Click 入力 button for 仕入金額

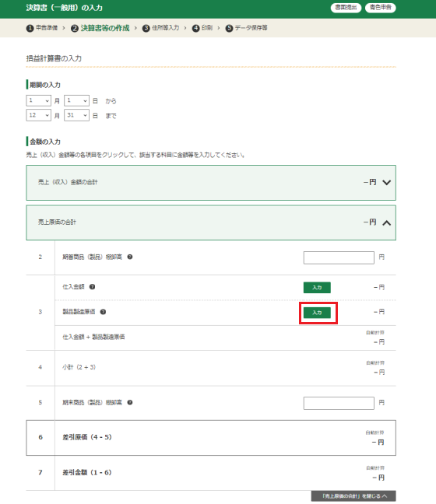[x=317, y=287]
